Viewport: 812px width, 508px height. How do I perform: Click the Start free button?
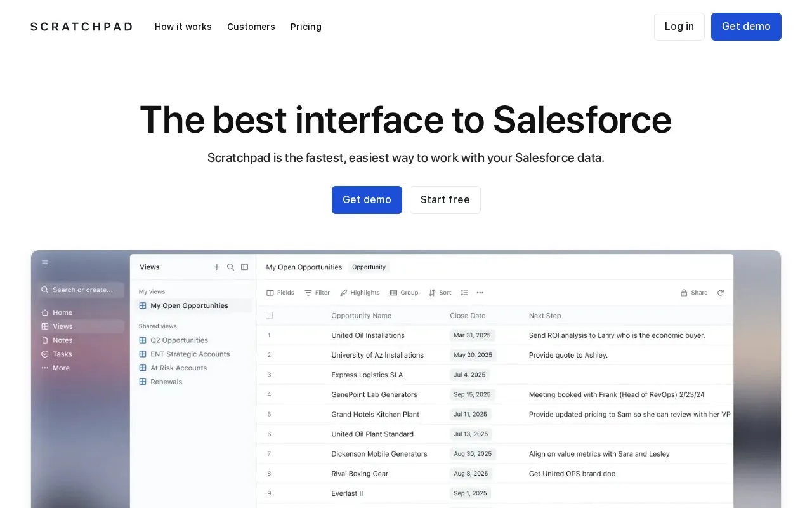click(445, 200)
